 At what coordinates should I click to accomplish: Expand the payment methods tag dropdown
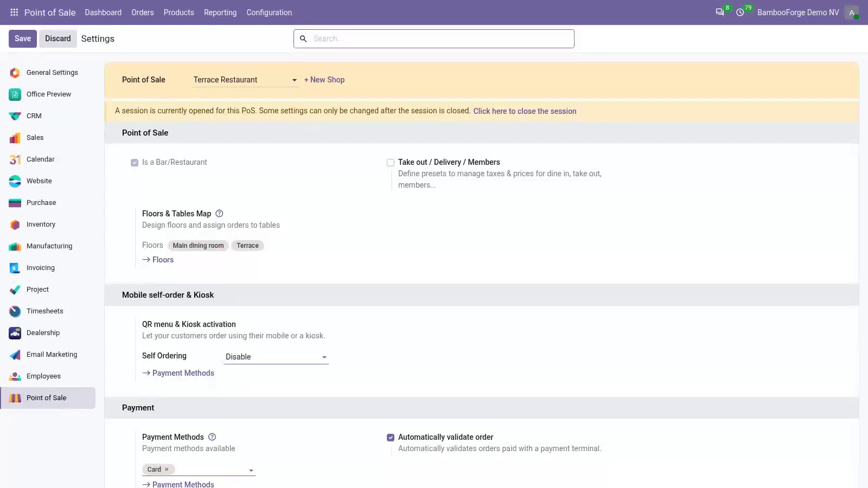(x=251, y=470)
